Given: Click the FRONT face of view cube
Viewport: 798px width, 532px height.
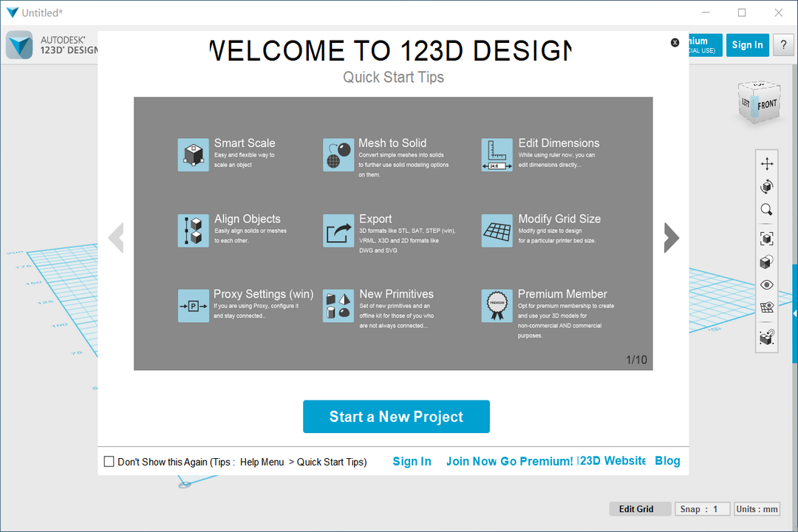Looking at the screenshot, I should [x=767, y=105].
